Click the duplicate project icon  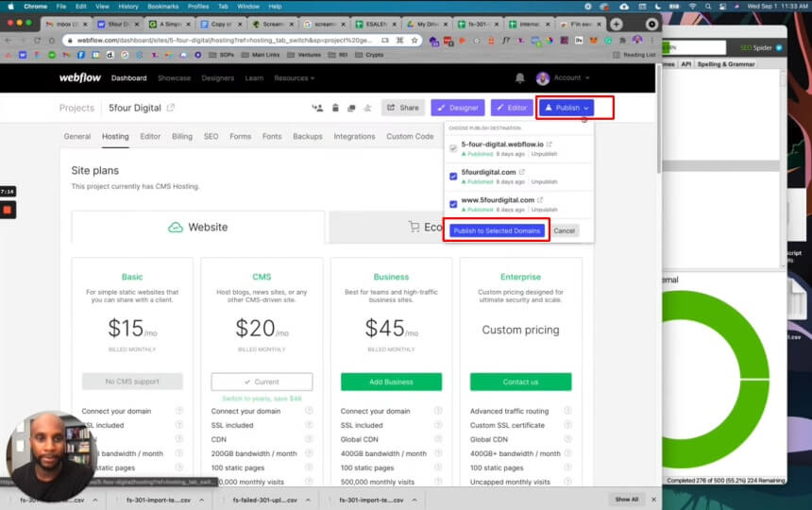click(351, 108)
